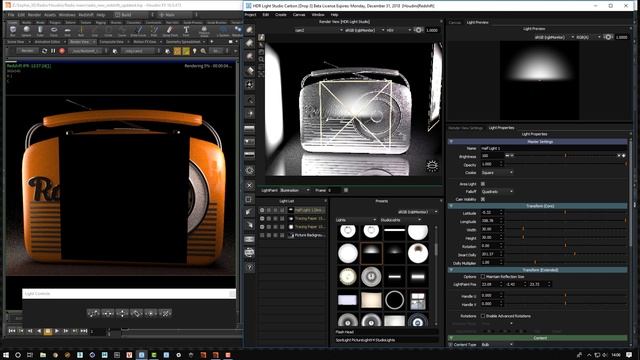The image size is (640, 360).
Task: Click the Brightness slider track
Action: tap(565, 156)
